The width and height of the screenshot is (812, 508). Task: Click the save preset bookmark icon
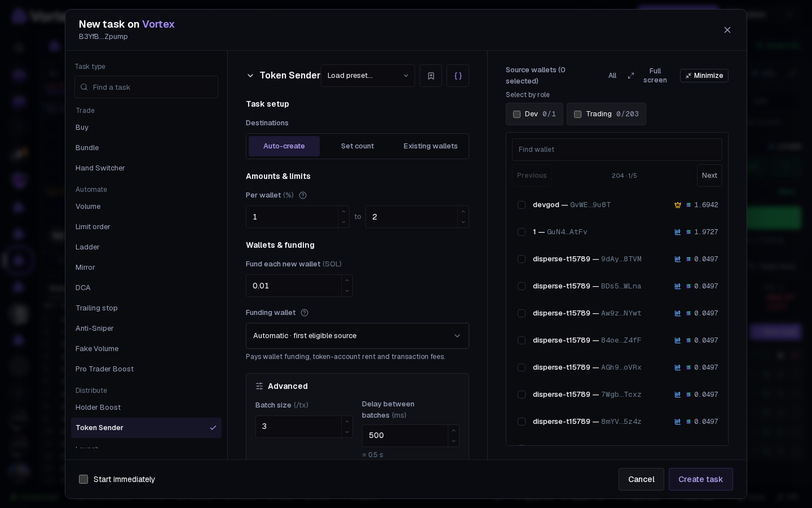[431, 76]
